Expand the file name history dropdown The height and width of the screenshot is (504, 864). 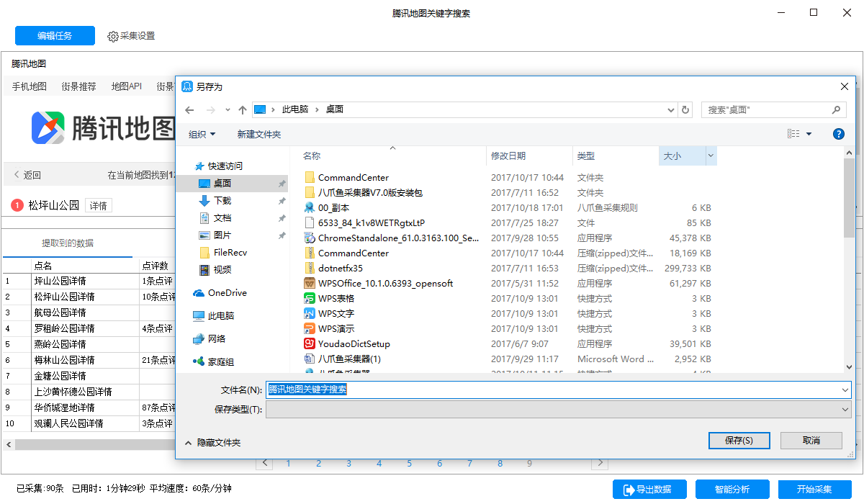845,390
